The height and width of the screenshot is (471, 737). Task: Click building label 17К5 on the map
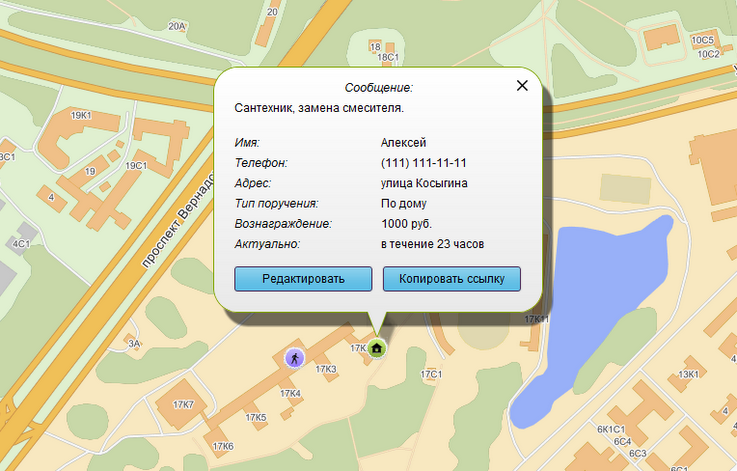(256, 417)
